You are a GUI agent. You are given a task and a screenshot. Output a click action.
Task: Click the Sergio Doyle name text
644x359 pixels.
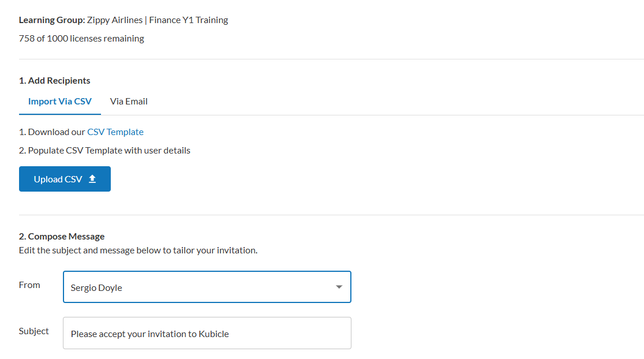click(96, 287)
